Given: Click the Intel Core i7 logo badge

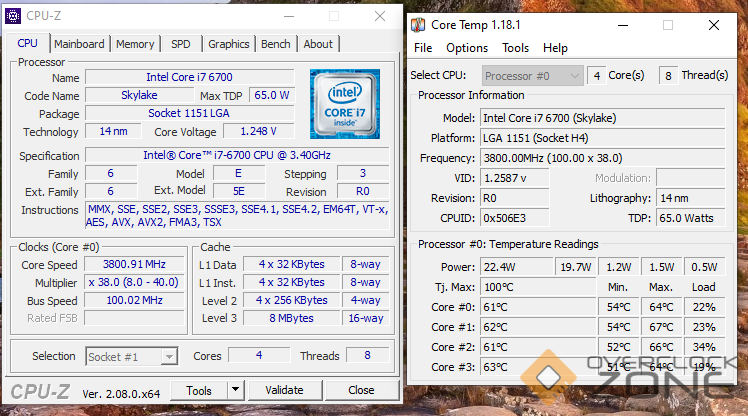Looking at the screenshot, I should 345,104.
